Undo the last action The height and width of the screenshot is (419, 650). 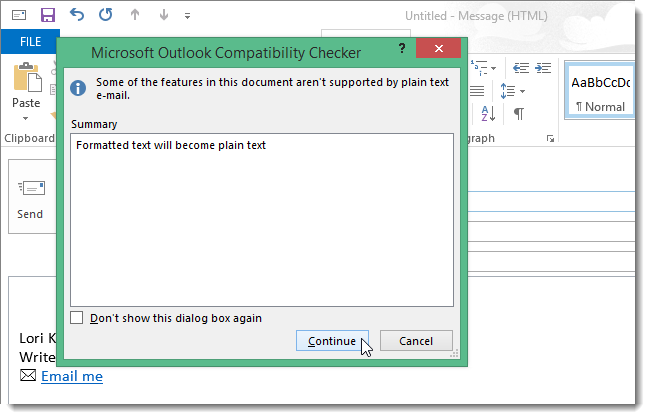pos(77,15)
